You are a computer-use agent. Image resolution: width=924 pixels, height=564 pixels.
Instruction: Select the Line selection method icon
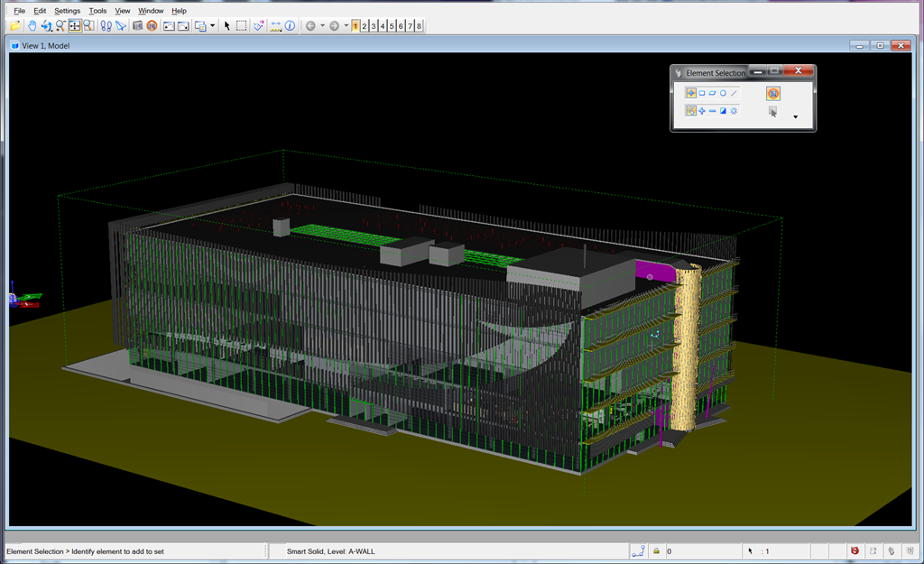pos(735,93)
